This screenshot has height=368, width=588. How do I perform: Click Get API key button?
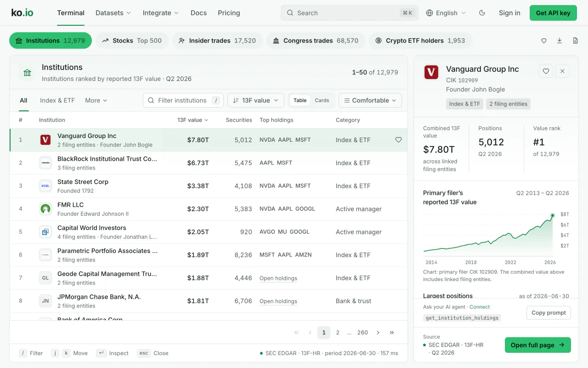click(553, 13)
